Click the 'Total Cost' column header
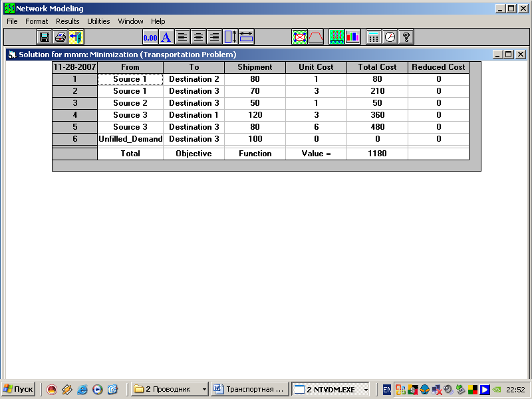 377,67
